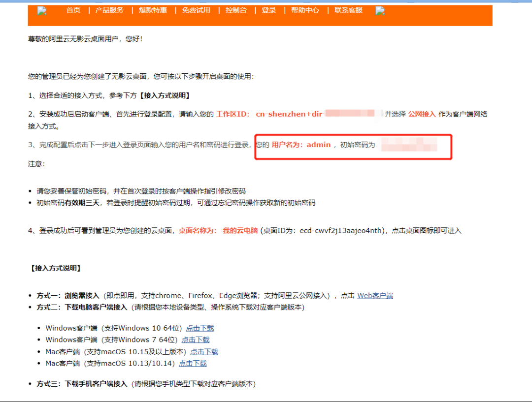This screenshot has height=402, width=532.
Task: Click the 请您妥善保管初始密码 bullet line
Action: coord(141,191)
